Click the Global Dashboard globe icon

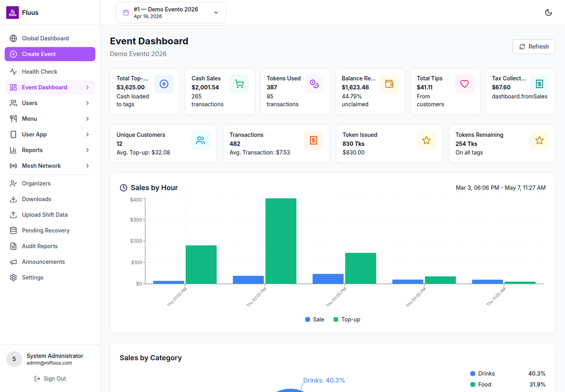click(x=13, y=38)
